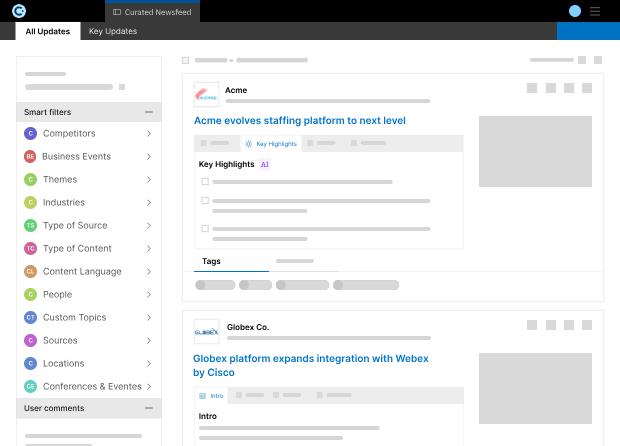
Task: Click first action icon on Acme card
Action: [x=532, y=88]
